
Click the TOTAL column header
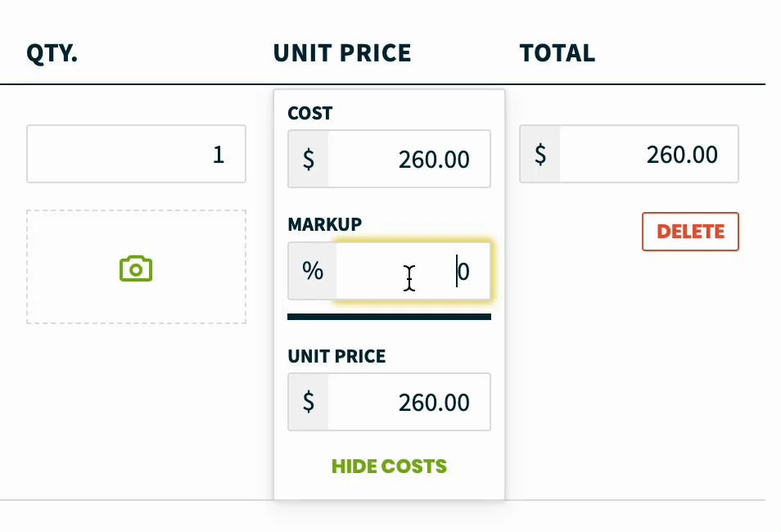pyautogui.click(x=558, y=53)
